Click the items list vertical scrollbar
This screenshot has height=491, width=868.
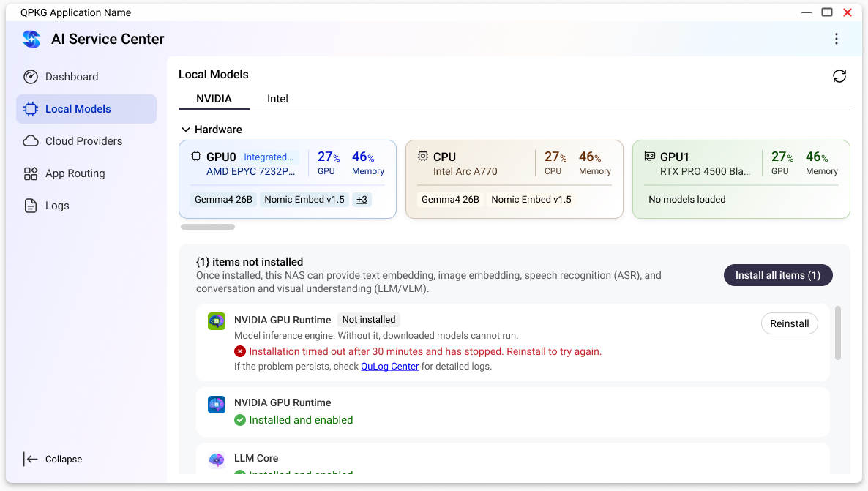point(837,333)
